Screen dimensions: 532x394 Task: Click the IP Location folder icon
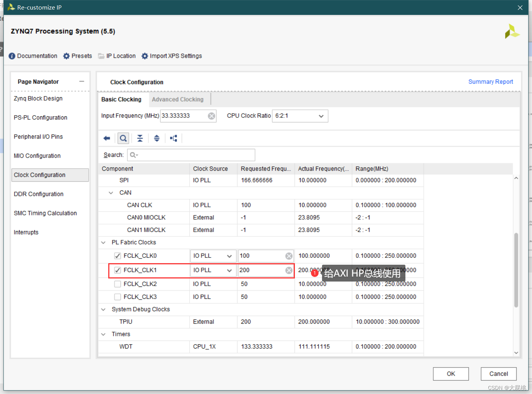101,56
